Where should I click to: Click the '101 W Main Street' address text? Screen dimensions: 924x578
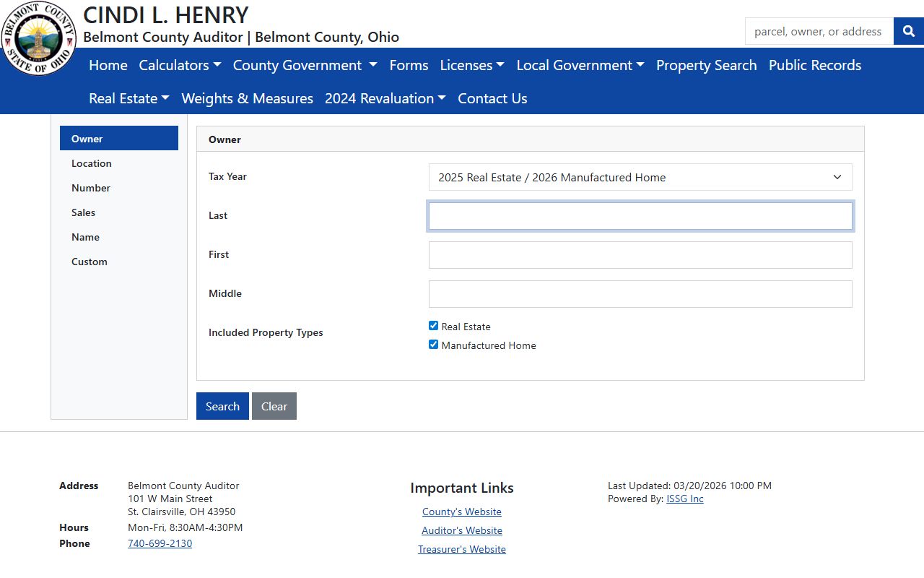(170, 499)
